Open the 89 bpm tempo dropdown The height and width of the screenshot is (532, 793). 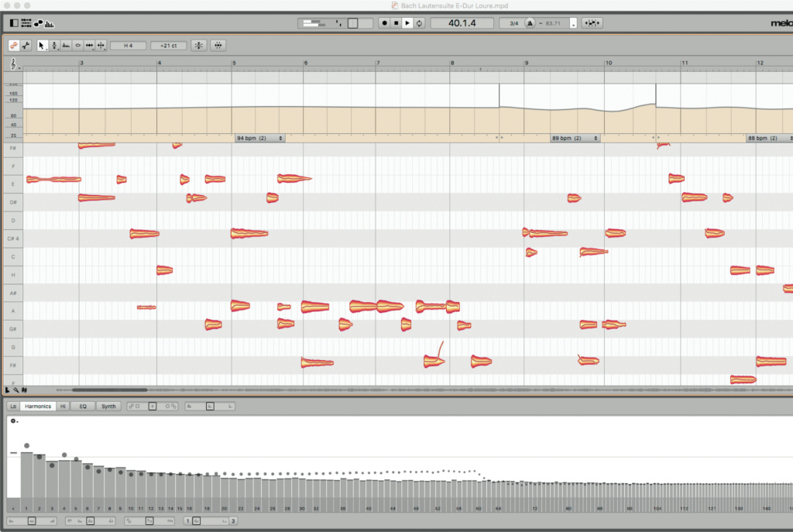(x=574, y=138)
